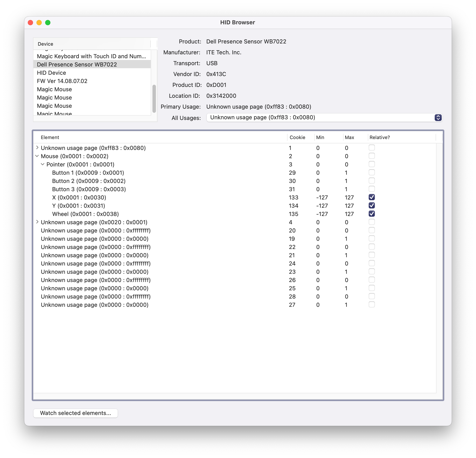Click the Device column header
The image size is (476, 458).
coord(92,44)
